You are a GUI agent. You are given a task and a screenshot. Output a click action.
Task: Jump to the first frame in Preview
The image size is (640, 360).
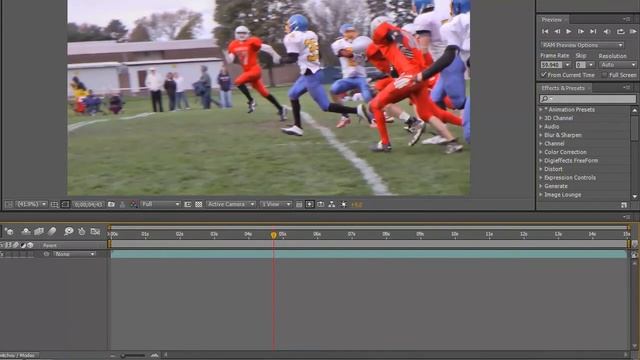click(x=545, y=31)
